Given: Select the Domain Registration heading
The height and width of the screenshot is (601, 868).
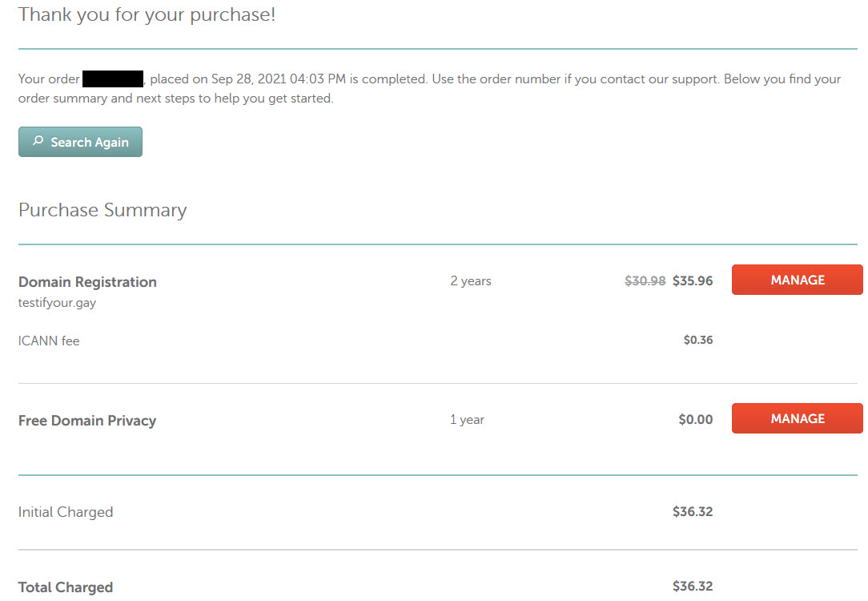Looking at the screenshot, I should 87,282.
